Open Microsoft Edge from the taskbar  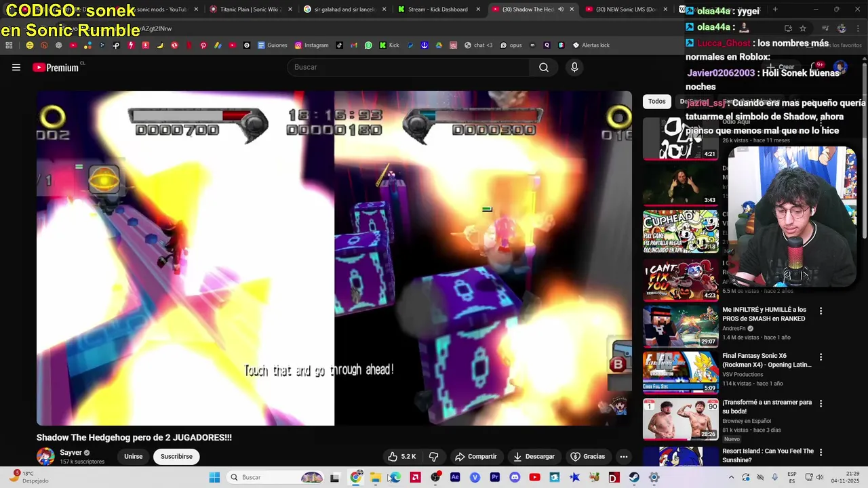pyautogui.click(x=395, y=477)
